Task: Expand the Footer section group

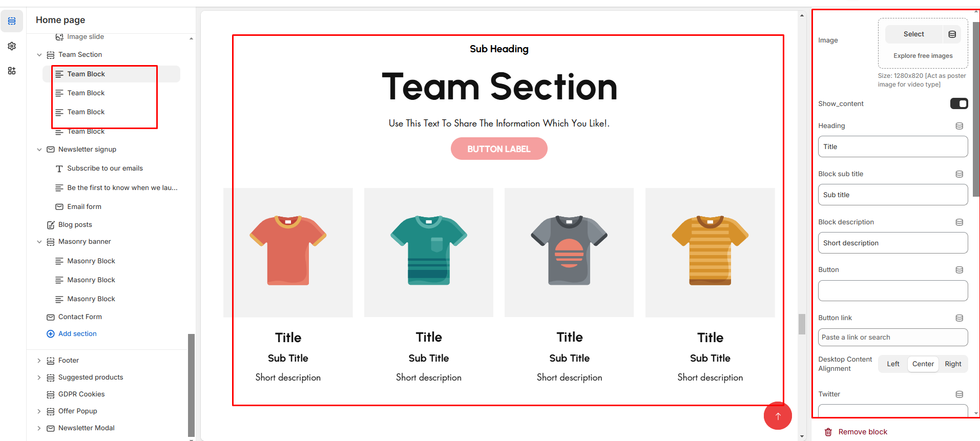Action: pos(39,361)
